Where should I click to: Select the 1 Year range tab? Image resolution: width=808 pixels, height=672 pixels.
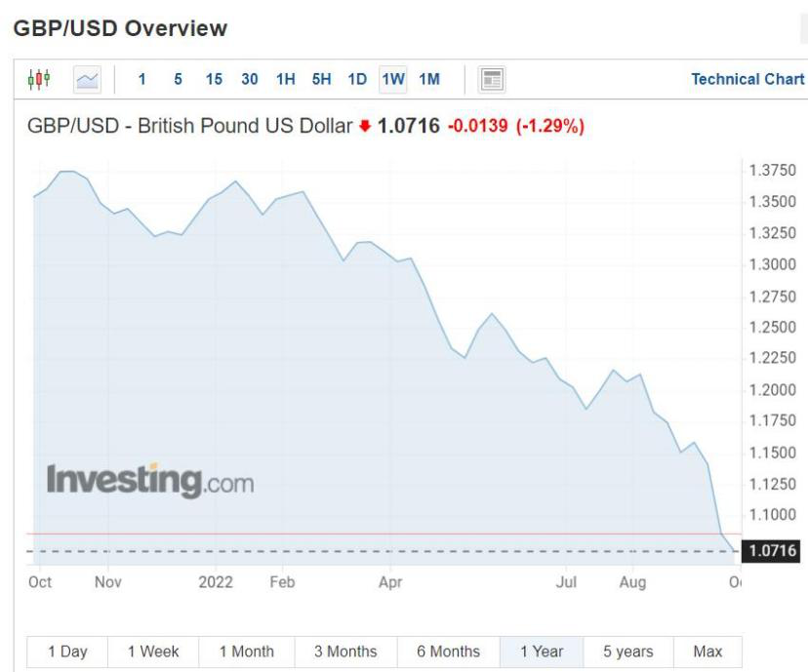point(542,652)
